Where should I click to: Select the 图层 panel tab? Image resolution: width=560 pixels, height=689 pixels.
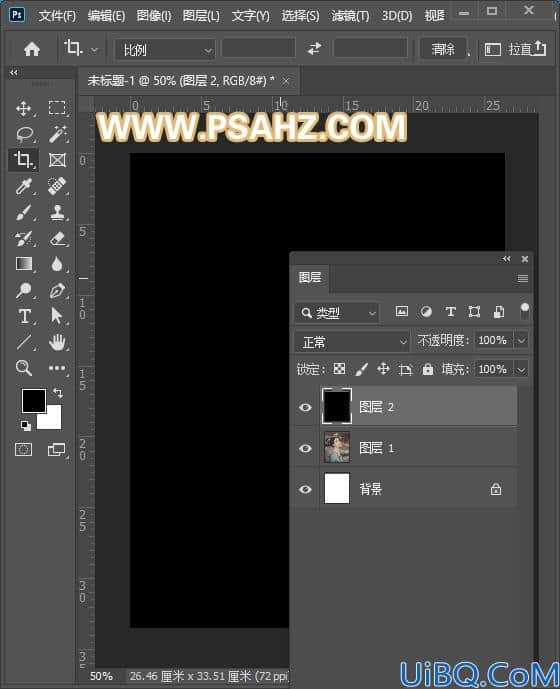pos(310,278)
